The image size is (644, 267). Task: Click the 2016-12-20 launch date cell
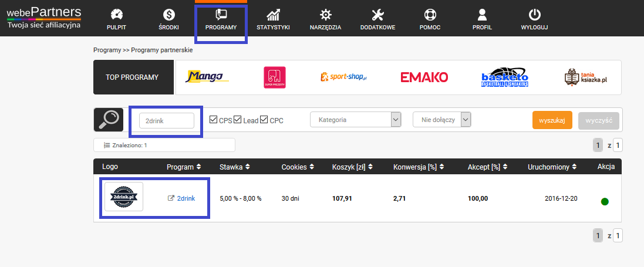[x=561, y=198]
